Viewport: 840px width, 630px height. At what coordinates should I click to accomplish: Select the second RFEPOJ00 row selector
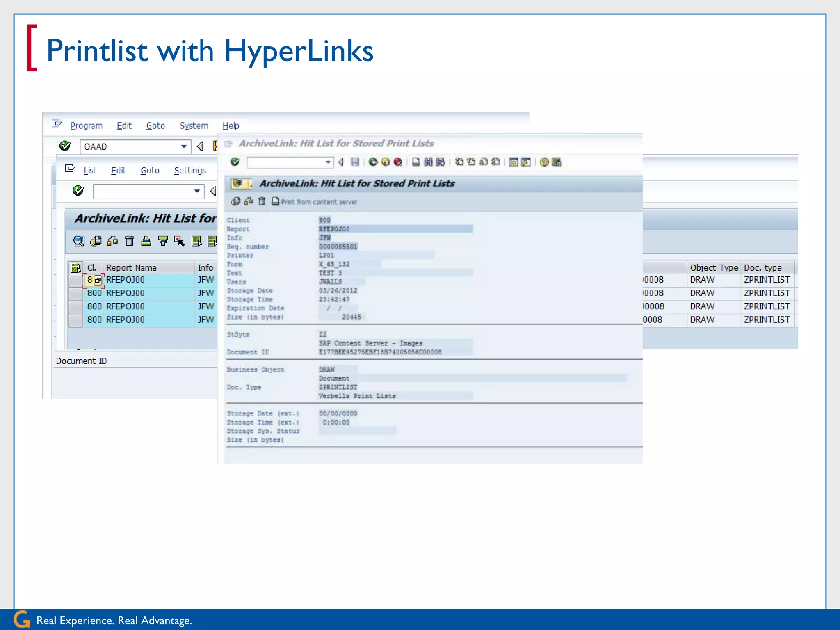[x=76, y=293]
